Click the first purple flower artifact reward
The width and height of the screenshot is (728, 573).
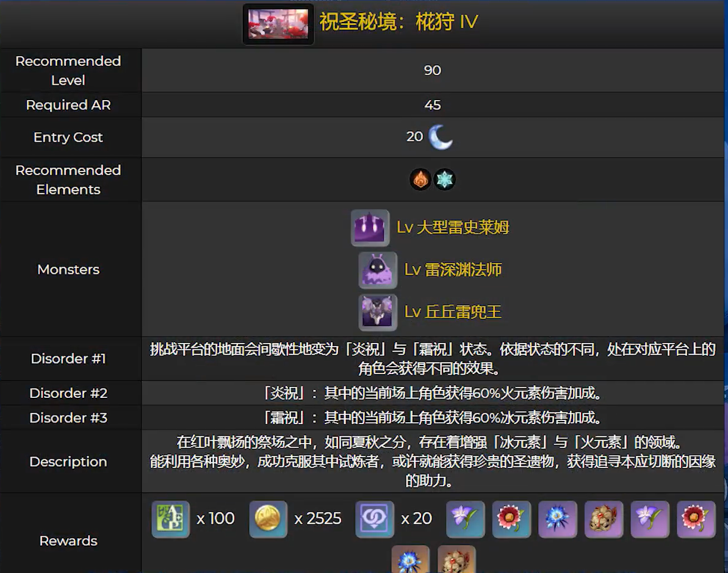coord(465,519)
